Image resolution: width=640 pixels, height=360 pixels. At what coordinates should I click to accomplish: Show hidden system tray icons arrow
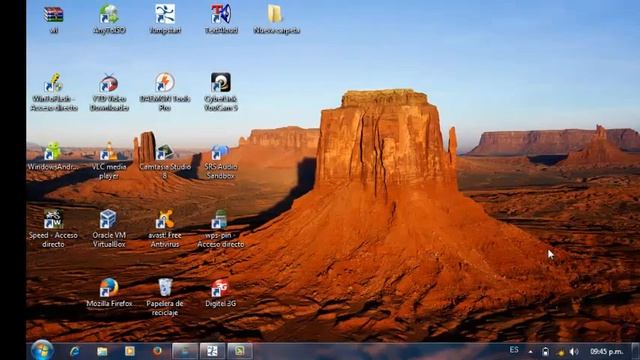click(530, 351)
